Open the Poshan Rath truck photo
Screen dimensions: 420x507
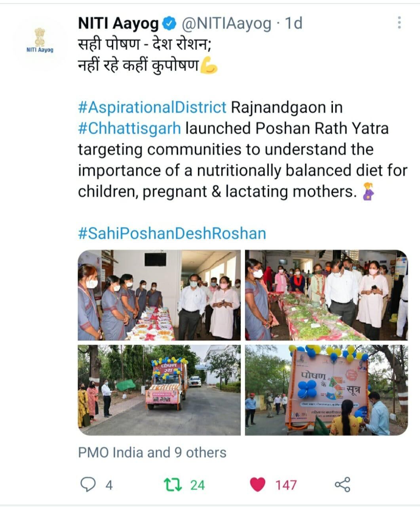(x=159, y=390)
